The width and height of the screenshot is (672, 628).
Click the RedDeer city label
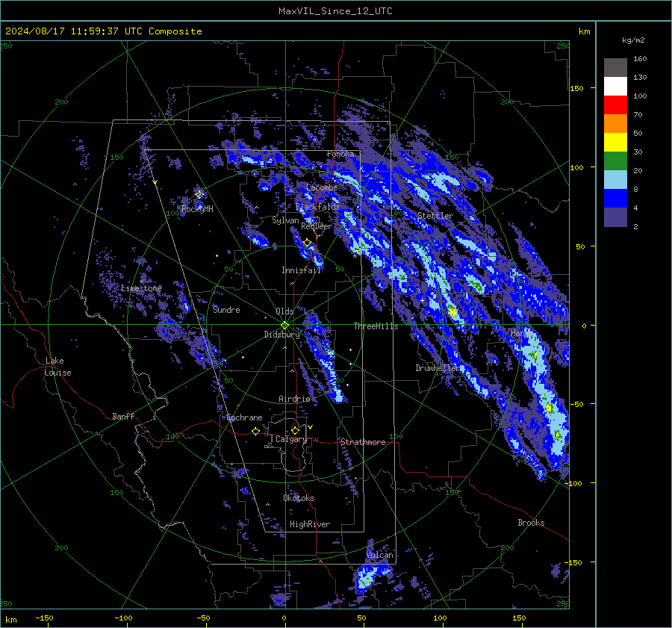point(317,226)
